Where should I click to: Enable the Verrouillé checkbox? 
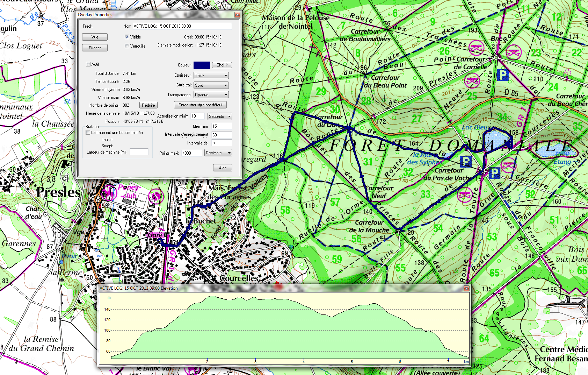[x=127, y=46]
